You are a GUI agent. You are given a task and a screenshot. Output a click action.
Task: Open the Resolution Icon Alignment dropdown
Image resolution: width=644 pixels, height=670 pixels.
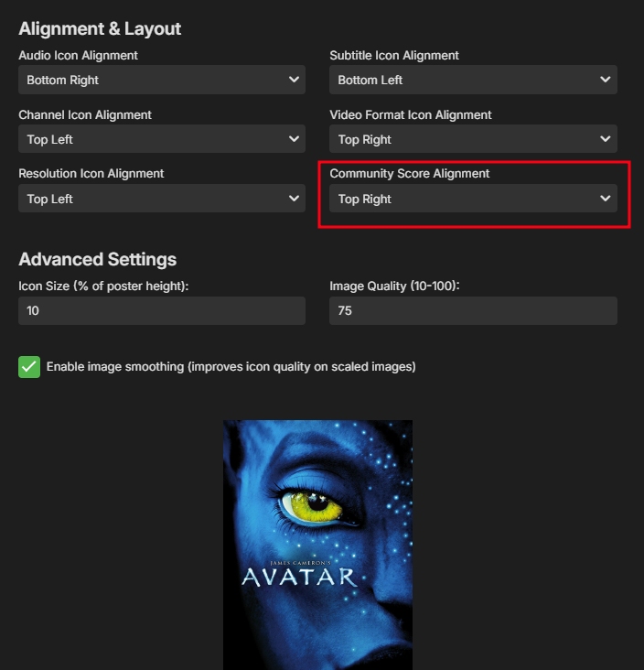[162, 199]
